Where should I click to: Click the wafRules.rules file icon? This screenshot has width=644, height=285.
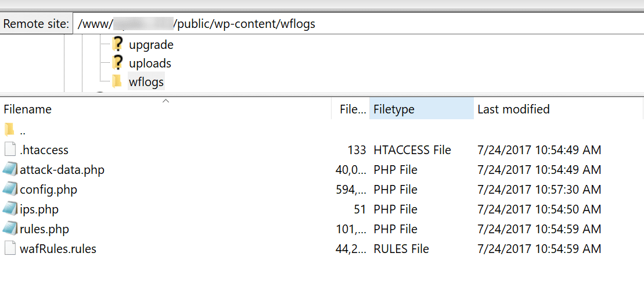click(10, 249)
